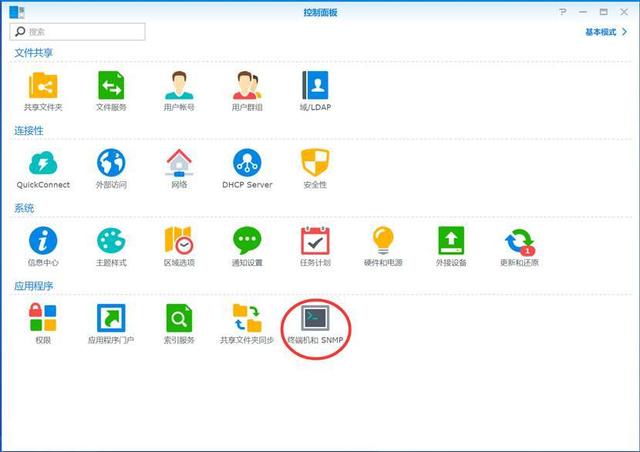640x452 pixels.
Task: Click the 连接性 section heading
Action: 29,131
